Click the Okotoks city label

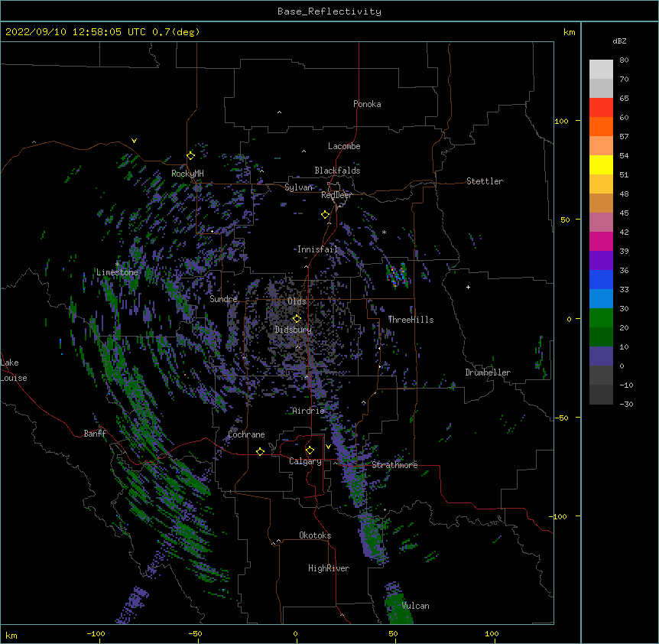coord(315,535)
